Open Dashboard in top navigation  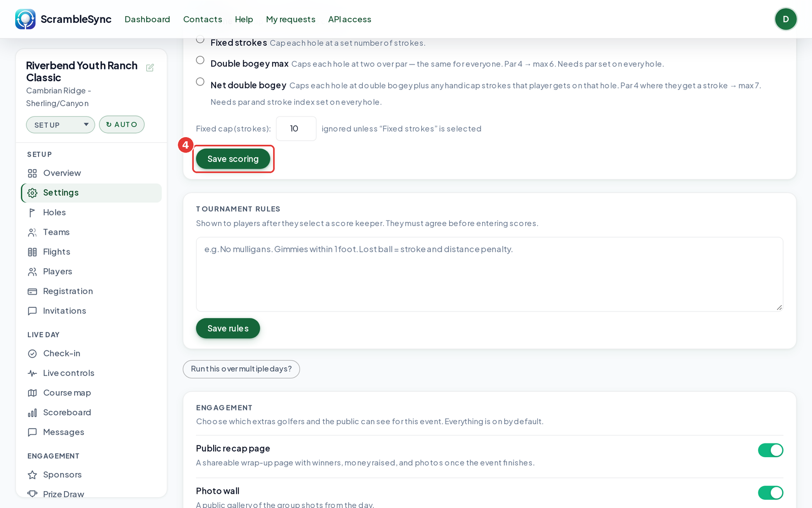click(147, 19)
